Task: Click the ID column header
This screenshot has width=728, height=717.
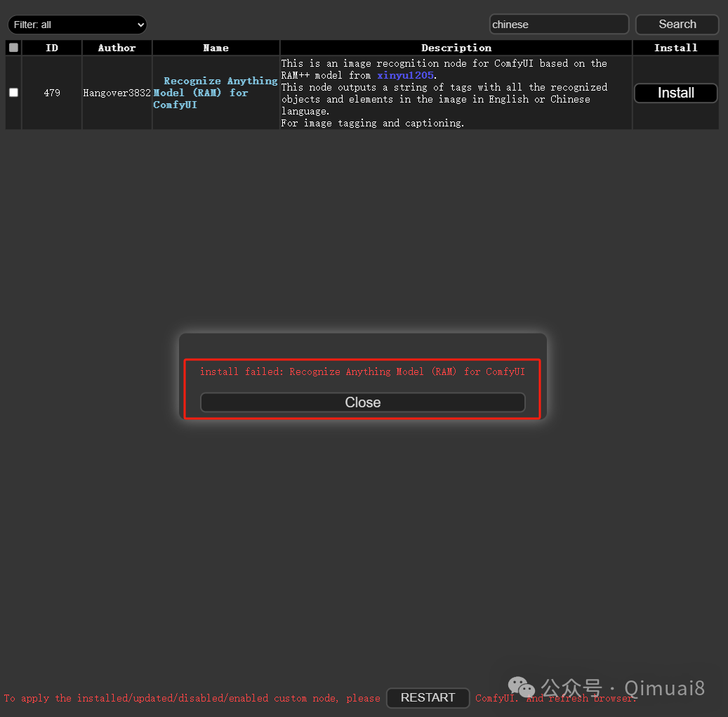Action: 52,48
